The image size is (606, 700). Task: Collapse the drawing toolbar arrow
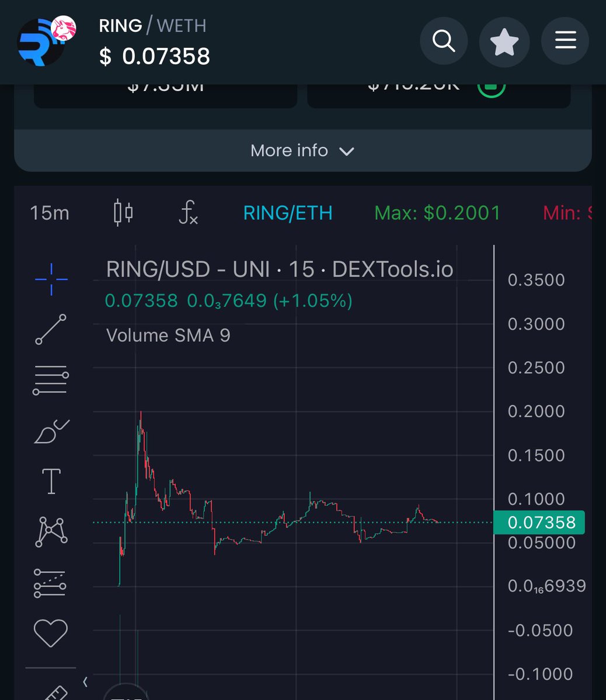tap(85, 681)
